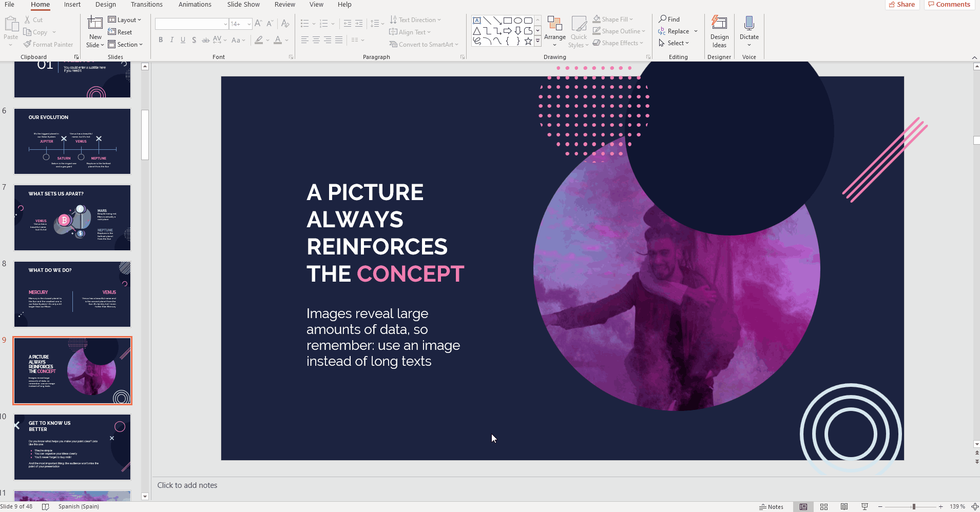Screen dimensions: 980x512
Task: Click the Share button
Action: [x=902, y=5]
